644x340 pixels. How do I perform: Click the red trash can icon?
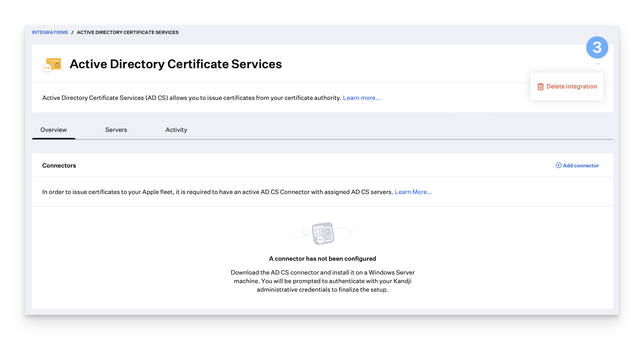coord(540,87)
